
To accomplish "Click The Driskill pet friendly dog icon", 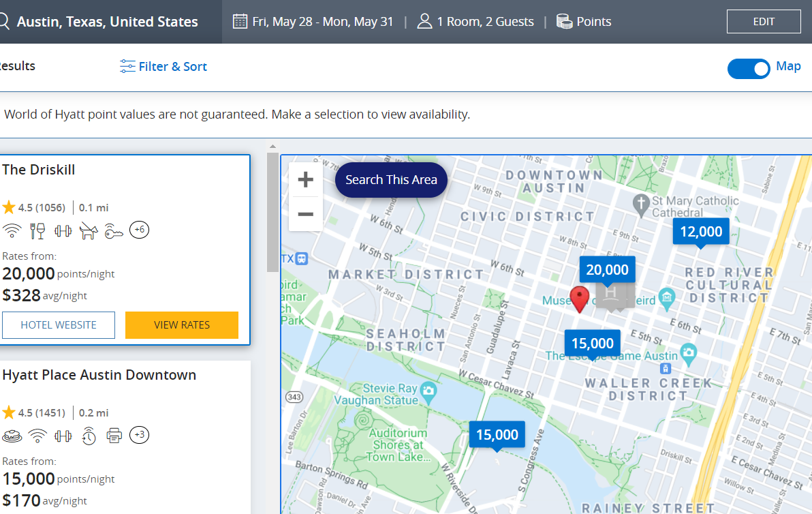I will (x=89, y=230).
